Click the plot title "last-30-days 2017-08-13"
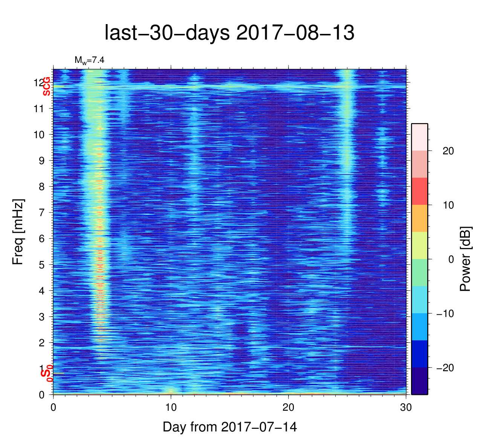 229,33
